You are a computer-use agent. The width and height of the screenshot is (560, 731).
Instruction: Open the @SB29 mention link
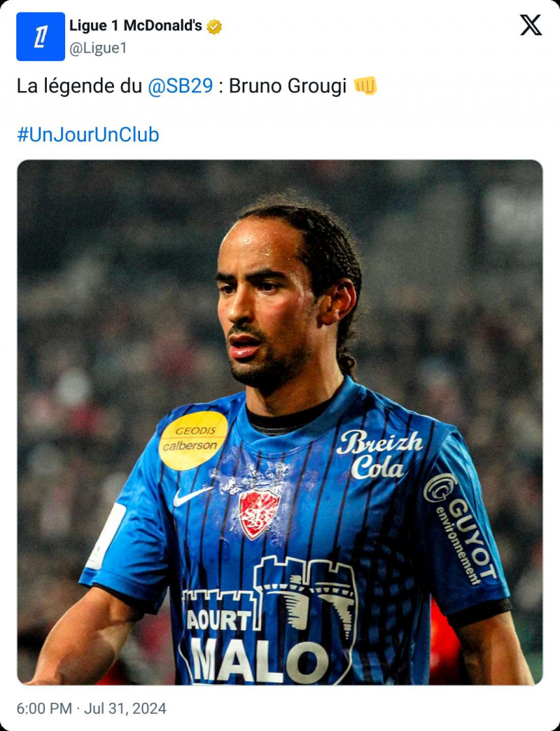[181, 86]
